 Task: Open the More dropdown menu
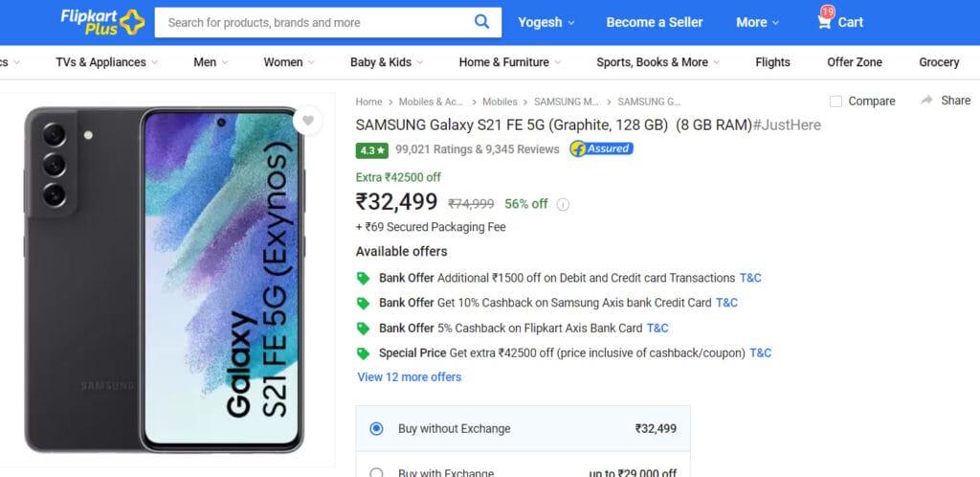758,22
